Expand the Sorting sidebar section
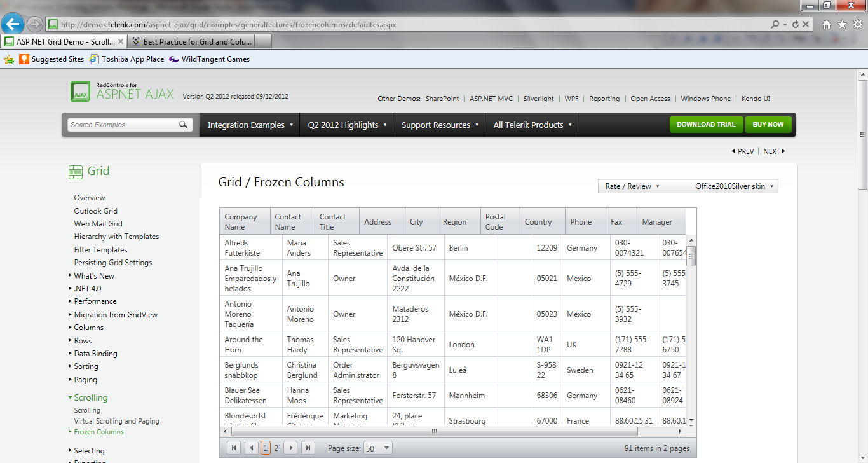This screenshot has width=868, height=463. 83,366
